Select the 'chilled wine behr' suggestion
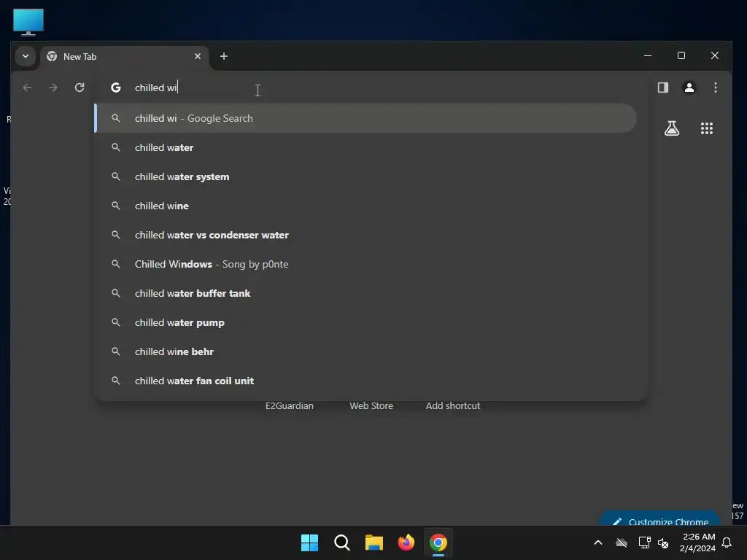 pyautogui.click(x=365, y=351)
